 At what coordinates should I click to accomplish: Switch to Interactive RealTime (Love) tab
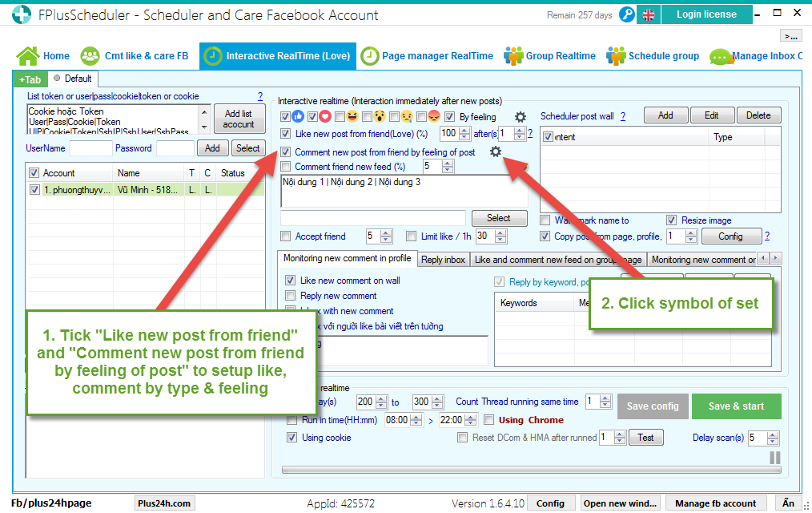click(278, 56)
